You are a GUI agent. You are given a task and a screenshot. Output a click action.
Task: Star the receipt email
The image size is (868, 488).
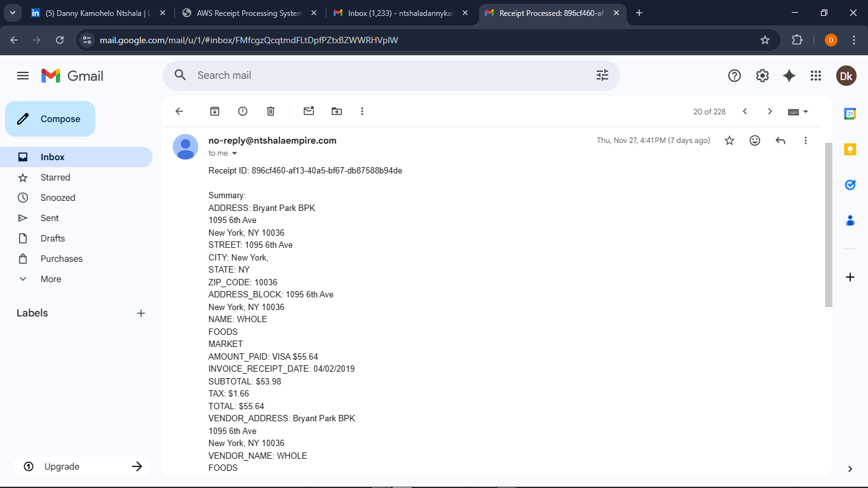[729, 140]
